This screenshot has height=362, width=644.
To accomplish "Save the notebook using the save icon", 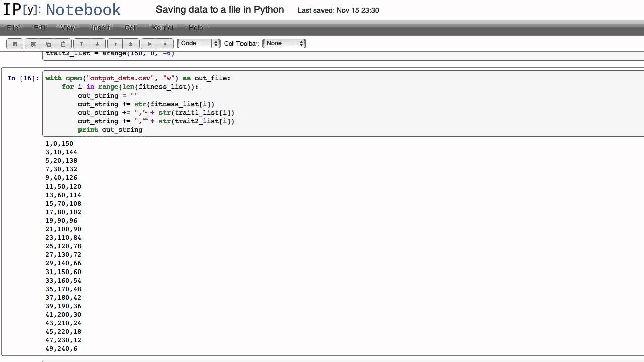I will [15, 43].
